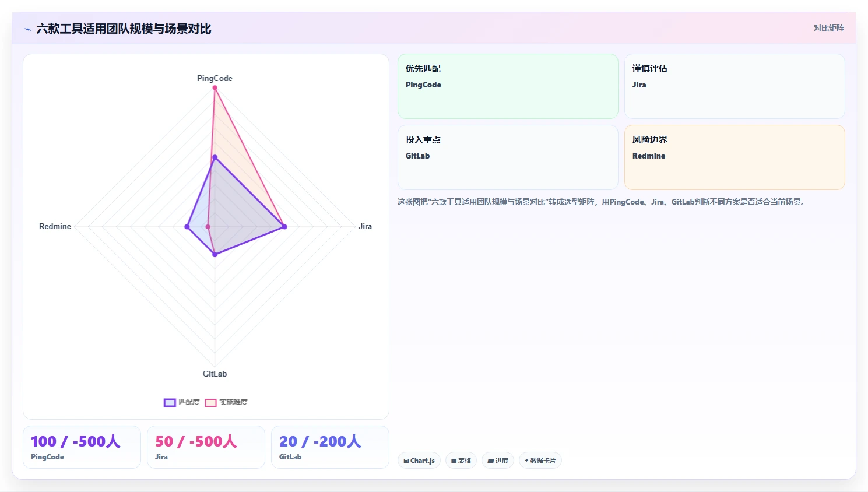
Task: Click the 数据卡片 tag
Action: coord(540,461)
